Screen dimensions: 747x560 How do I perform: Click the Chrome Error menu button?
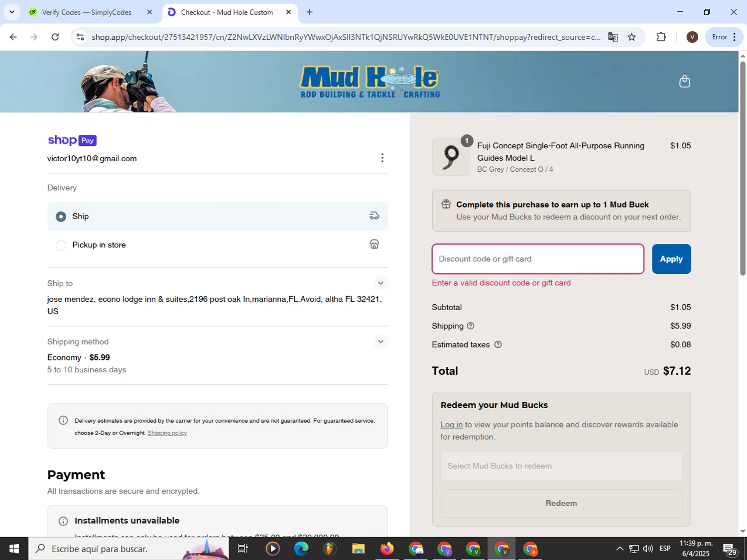pos(724,37)
